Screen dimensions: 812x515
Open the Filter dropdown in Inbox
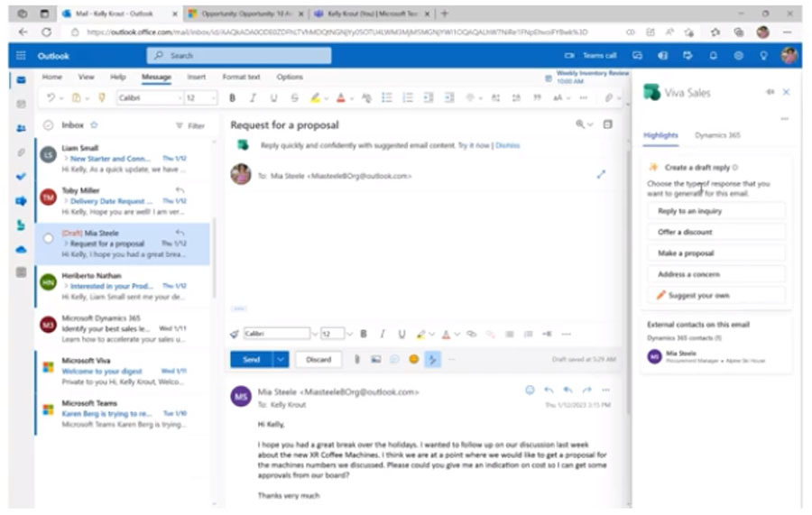[x=190, y=125]
